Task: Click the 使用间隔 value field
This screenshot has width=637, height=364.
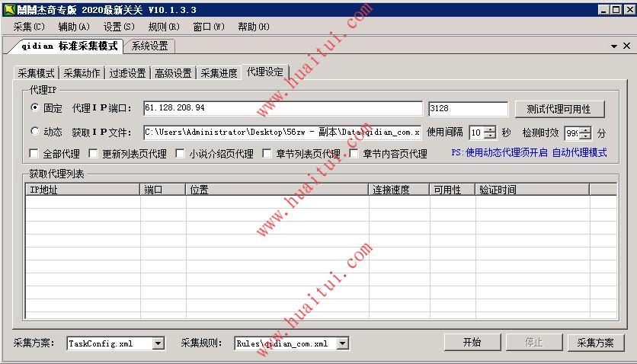Action: click(477, 133)
